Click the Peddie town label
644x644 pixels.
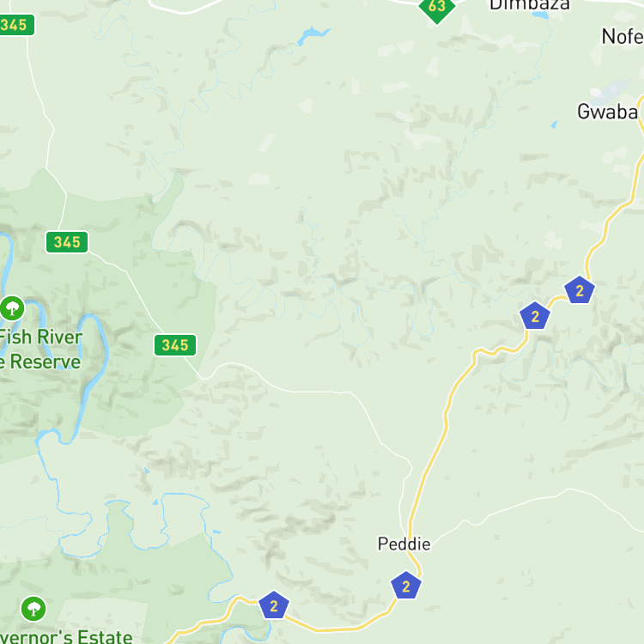click(x=404, y=544)
